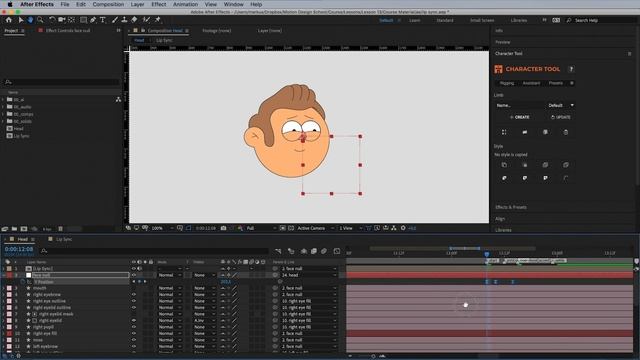Click the Limb Name input field
The width and height of the screenshot is (640, 360).
pyautogui.click(x=519, y=105)
